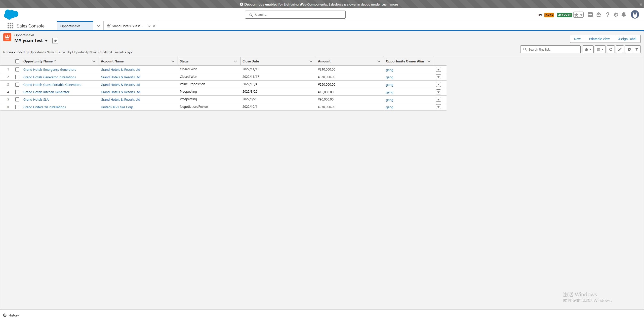Click the pencil edit list icon

(x=620, y=50)
